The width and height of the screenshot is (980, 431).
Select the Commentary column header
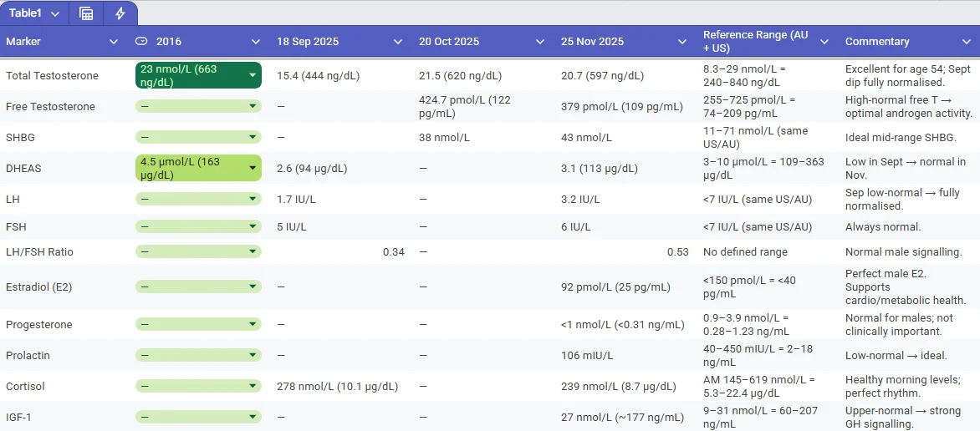(877, 42)
